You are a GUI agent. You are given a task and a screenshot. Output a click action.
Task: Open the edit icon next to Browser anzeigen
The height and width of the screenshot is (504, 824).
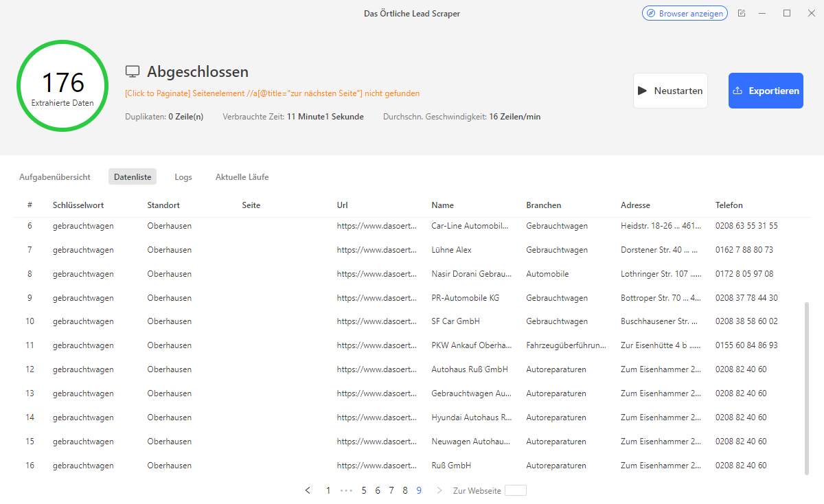pos(742,13)
